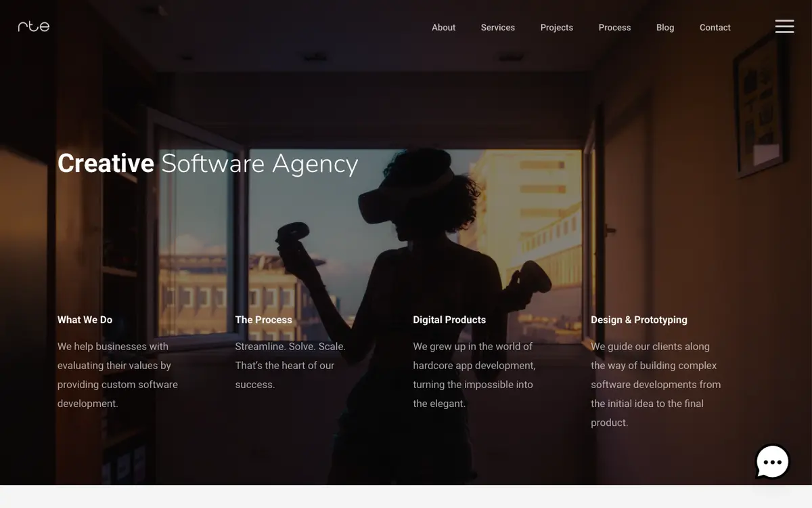
Task: Open the Contact page
Action: [x=715, y=28]
